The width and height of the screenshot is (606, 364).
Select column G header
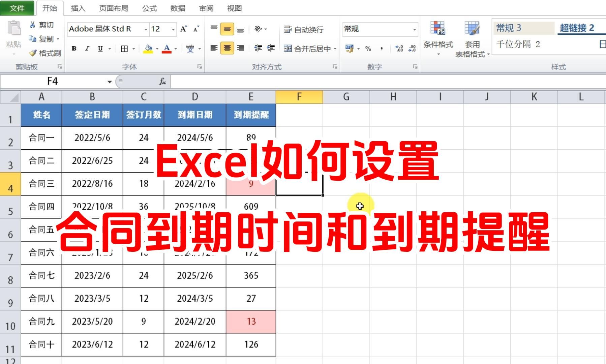coord(346,97)
